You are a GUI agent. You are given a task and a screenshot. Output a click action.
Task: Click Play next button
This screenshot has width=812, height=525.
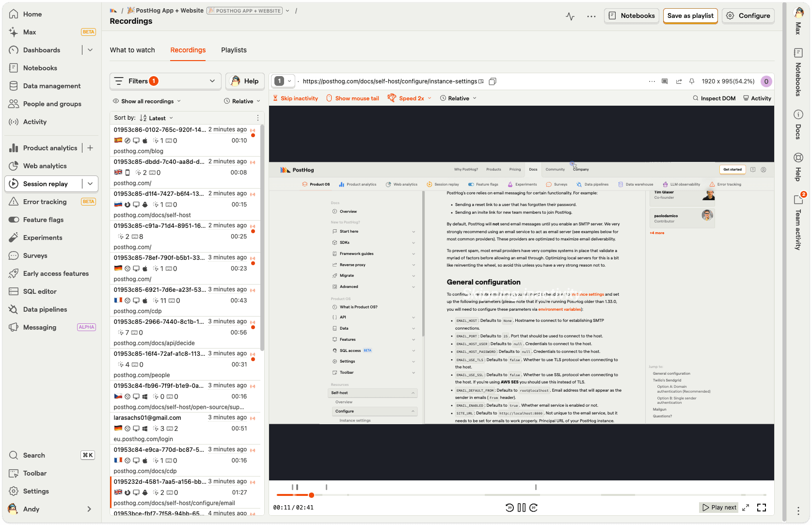719,508
